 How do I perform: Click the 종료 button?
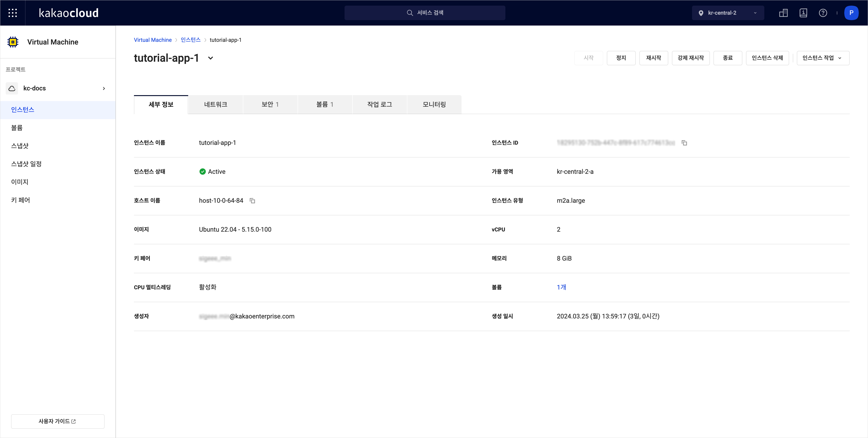point(728,58)
